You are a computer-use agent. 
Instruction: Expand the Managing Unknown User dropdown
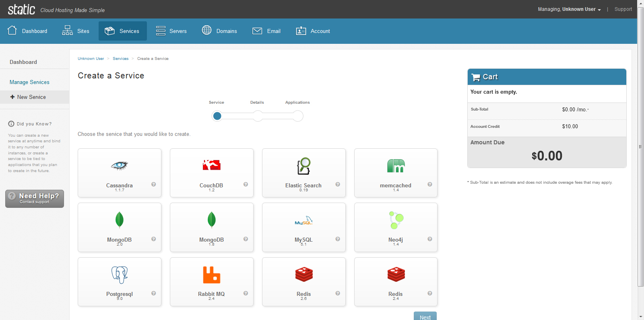(x=569, y=9)
